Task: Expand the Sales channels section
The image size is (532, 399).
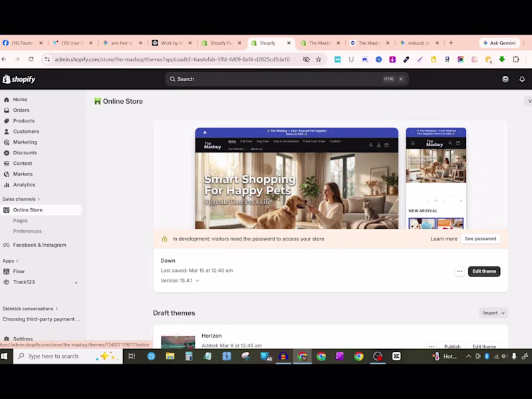Action: point(21,199)
